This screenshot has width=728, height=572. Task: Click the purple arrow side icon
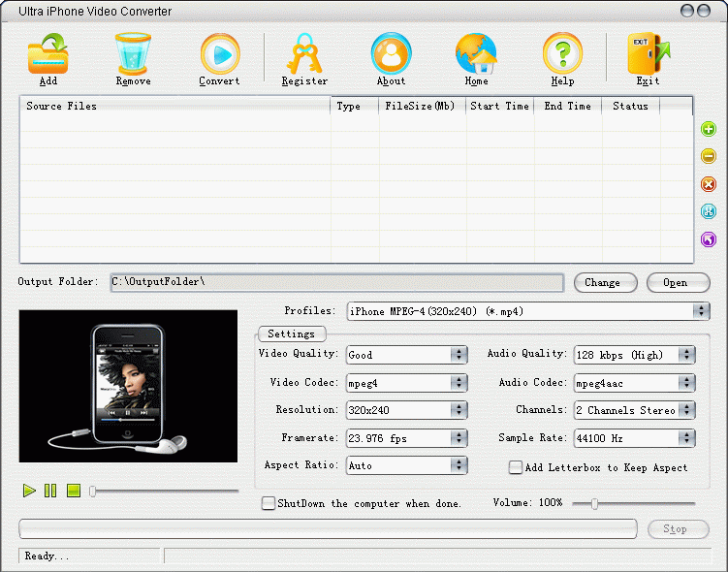click(x=709, y=239)
